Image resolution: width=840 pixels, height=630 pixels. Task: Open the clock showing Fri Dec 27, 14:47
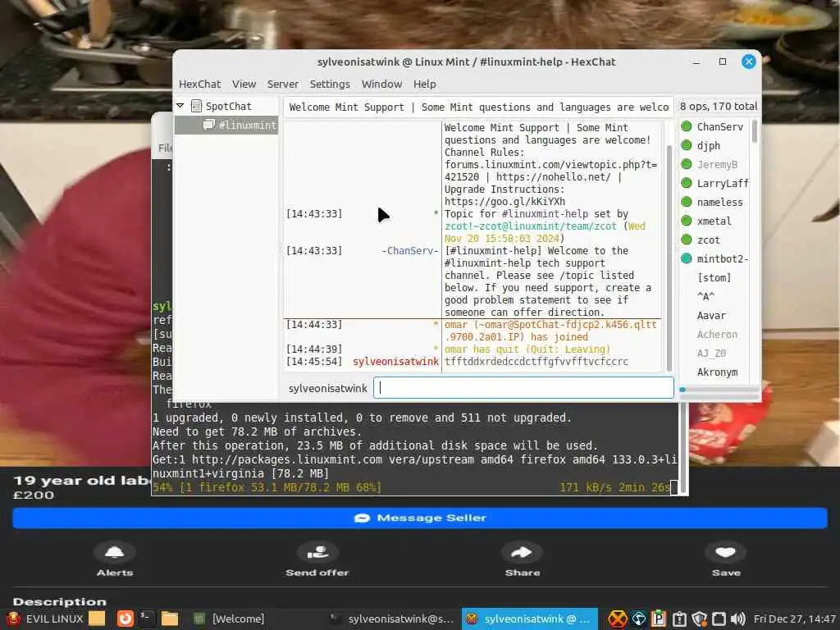[x=794, y=619]
